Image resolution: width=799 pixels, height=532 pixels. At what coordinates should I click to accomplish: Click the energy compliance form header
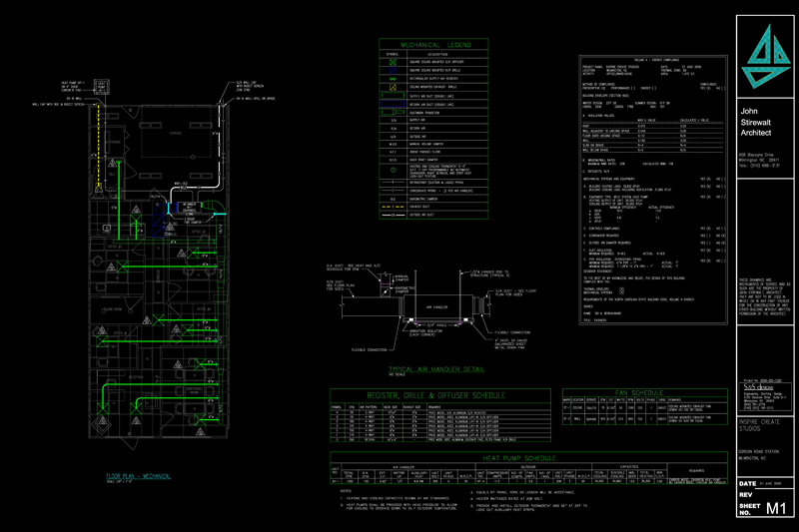coord(649,58)
